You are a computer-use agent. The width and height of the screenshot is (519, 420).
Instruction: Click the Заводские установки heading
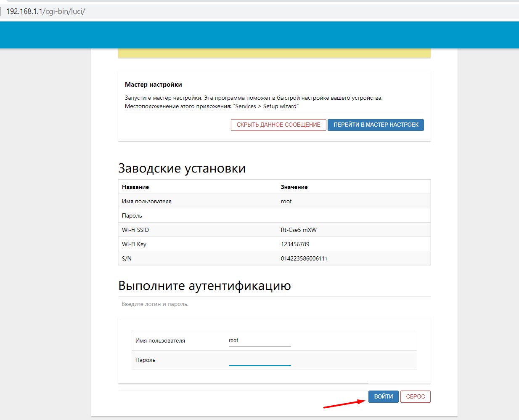click(182, 168)
